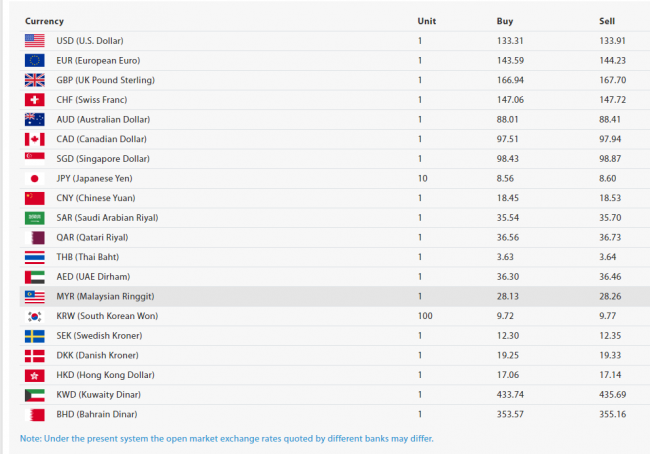The height and width of the screenshot is (454, 650).
Task: Click the USD sell rate 133.91
Action: [x=612, y=41]
